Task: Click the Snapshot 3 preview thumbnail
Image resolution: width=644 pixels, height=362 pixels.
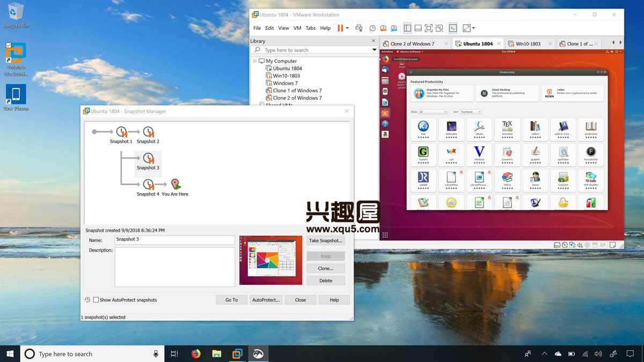Action: pos(270,260)
